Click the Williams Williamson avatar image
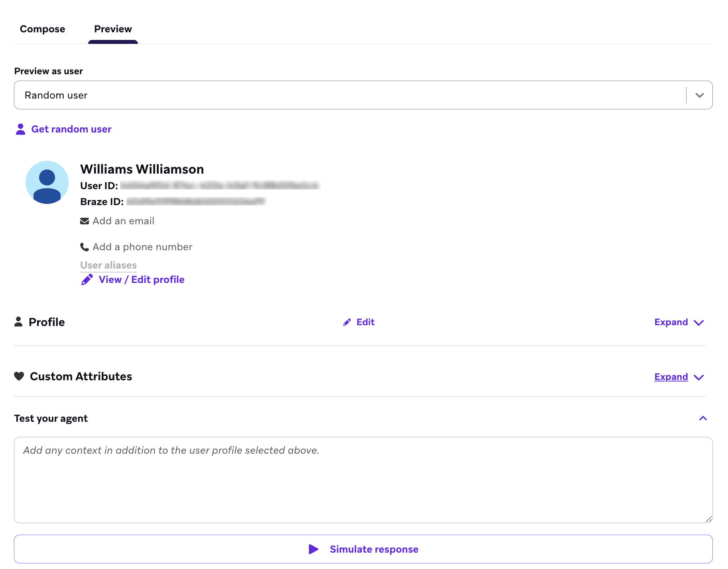728x569 pixels. (47, 182)
